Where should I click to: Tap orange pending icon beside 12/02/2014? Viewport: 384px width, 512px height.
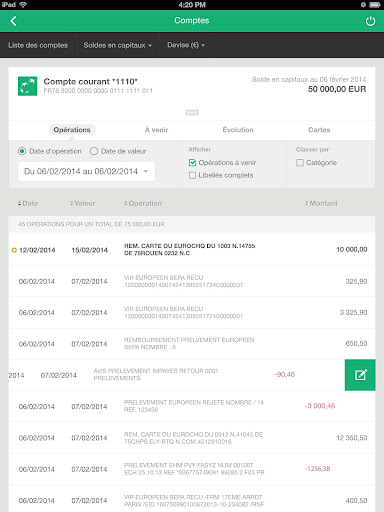coord(14,250)
